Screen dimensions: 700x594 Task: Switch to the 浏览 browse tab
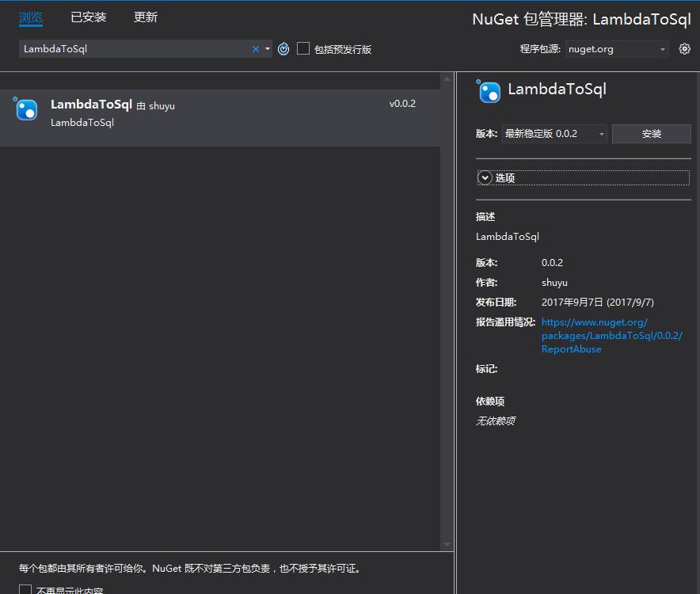pyautogui.click(x=31, y=18)
